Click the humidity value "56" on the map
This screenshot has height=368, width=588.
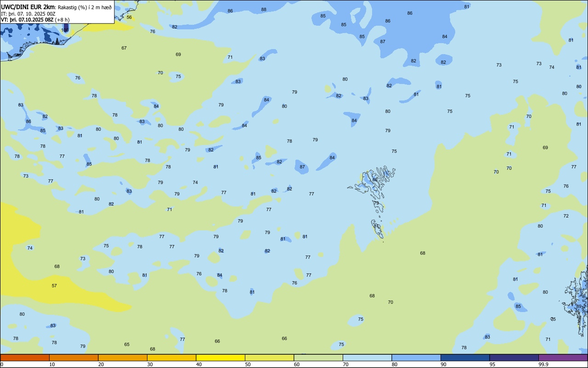[x=129, y=17]
